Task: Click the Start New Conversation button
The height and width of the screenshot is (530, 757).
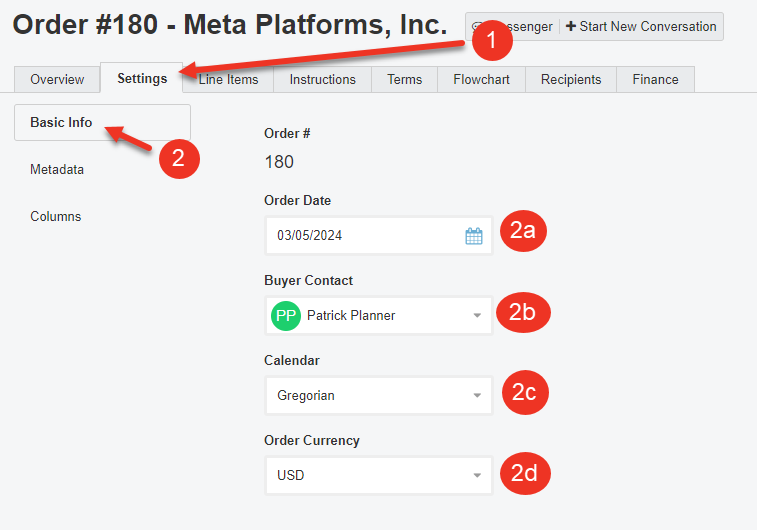Action: point(641,27)
